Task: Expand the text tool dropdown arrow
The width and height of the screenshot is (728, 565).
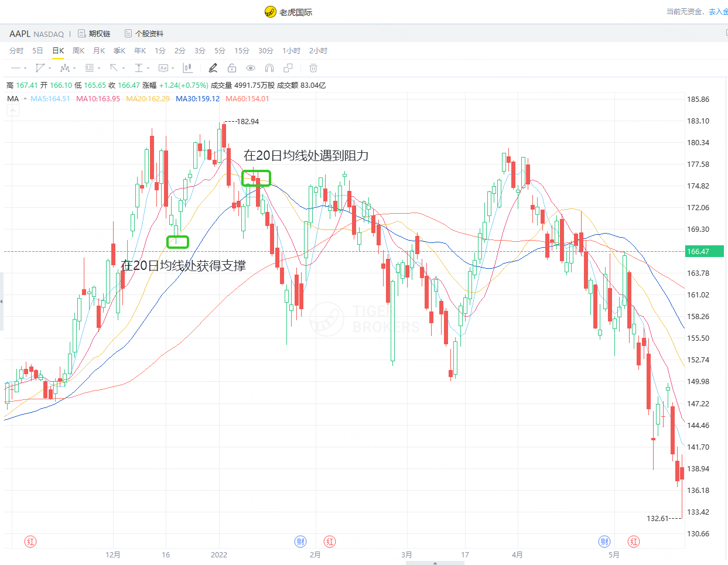Action: click(x=173, y=69)
